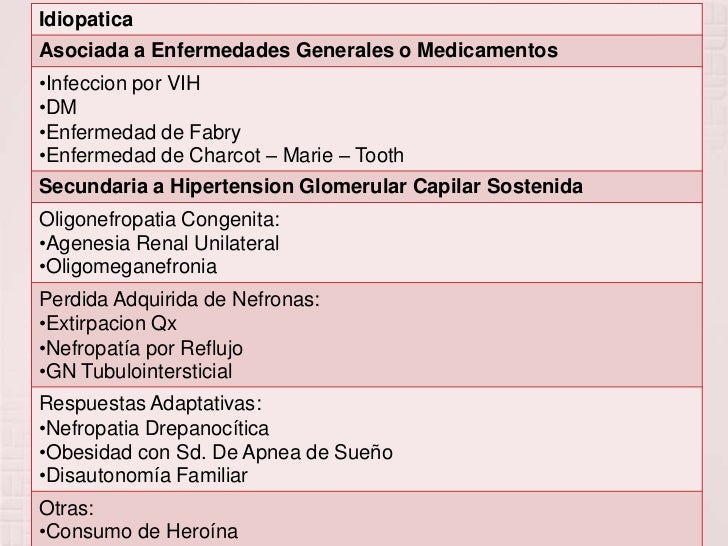Select the Nefropatía por Reflujo line
The width and height of the screenshot is (728, 546).
[141, 348]
